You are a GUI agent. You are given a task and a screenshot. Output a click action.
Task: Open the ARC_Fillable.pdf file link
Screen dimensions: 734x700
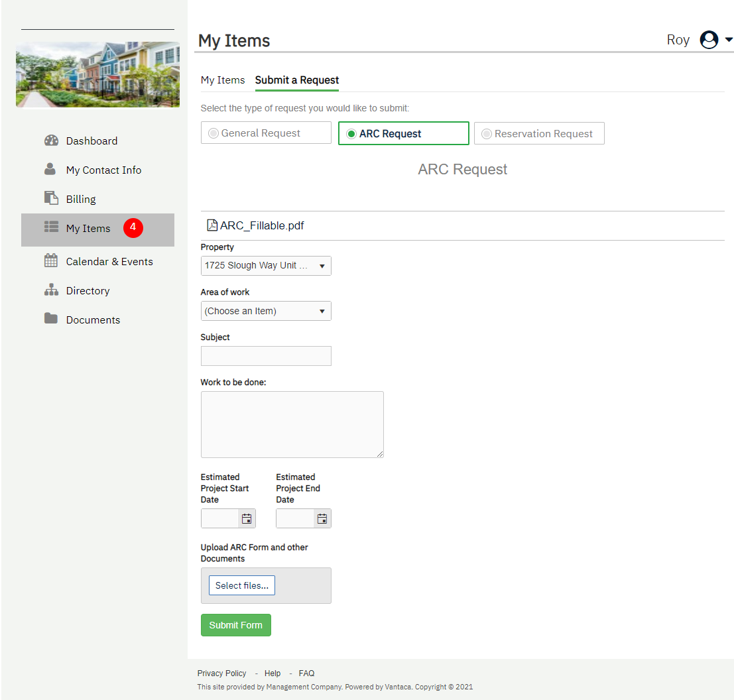point(261,225)
